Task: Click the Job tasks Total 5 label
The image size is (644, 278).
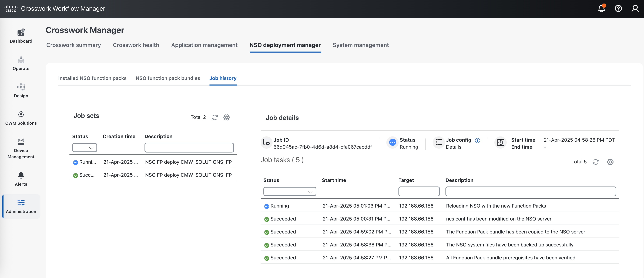Action: (579, 162)
